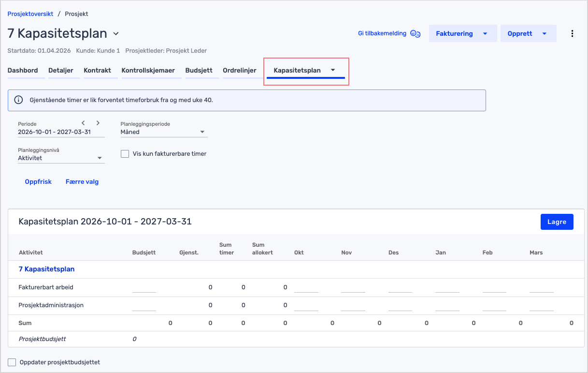The width and height of the screenshot is (588, 373).
Task: Click Nov field for Prosjektadministrasjon
Action: [x=353, y=305]
